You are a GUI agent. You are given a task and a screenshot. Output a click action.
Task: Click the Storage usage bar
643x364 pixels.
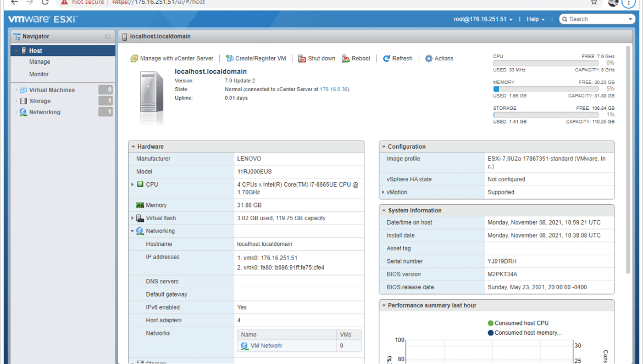[546, 115]
